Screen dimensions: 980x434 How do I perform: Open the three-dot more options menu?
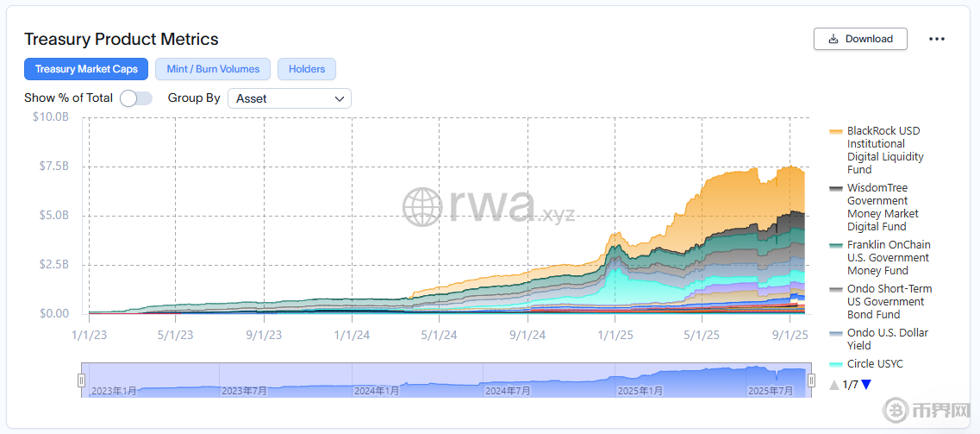click(937, 39)
